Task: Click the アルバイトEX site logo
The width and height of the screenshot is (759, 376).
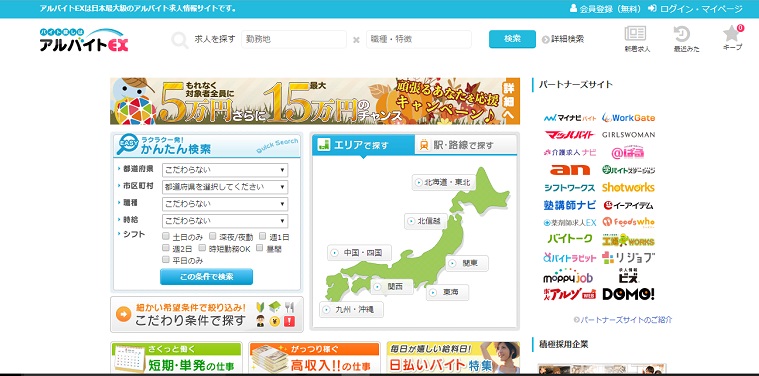Action: pyautogui.click(x=84, y=40)
